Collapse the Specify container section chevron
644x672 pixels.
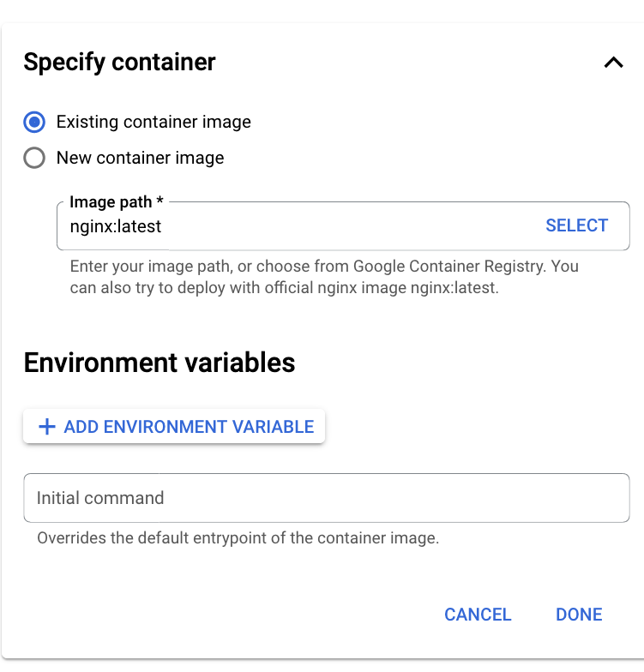[613, 63]
